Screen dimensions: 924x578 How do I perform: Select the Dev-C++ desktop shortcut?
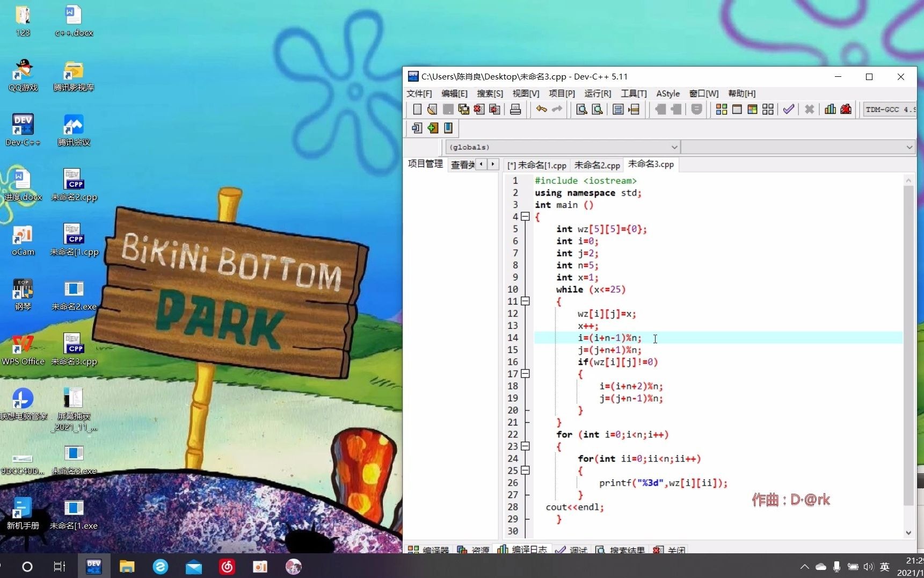point(23,130)
